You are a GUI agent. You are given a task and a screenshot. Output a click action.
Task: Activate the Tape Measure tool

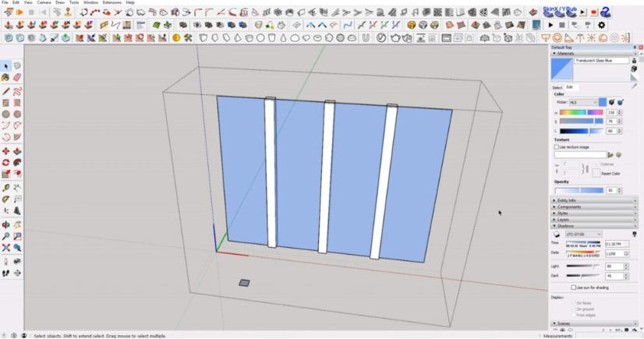click(x=5, y=188)
